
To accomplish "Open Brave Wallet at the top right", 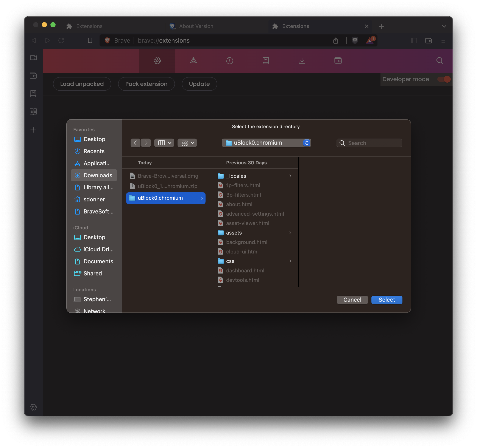I will click(429, 40).
